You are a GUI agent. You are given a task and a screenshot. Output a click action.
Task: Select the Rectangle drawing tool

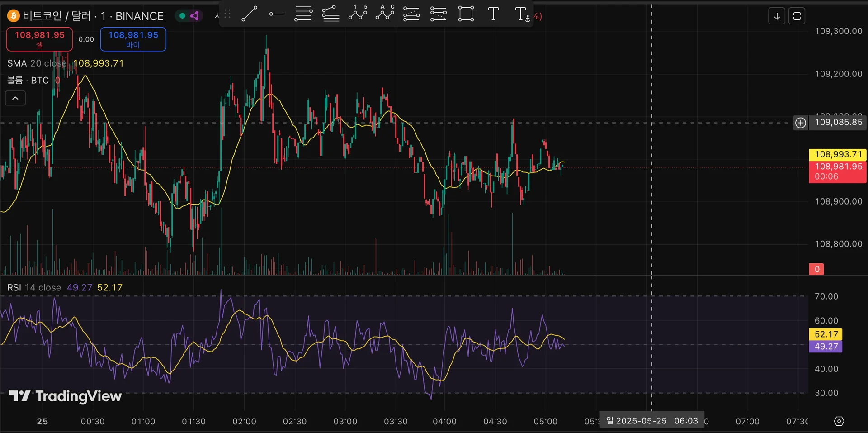[x=466, y=14]
